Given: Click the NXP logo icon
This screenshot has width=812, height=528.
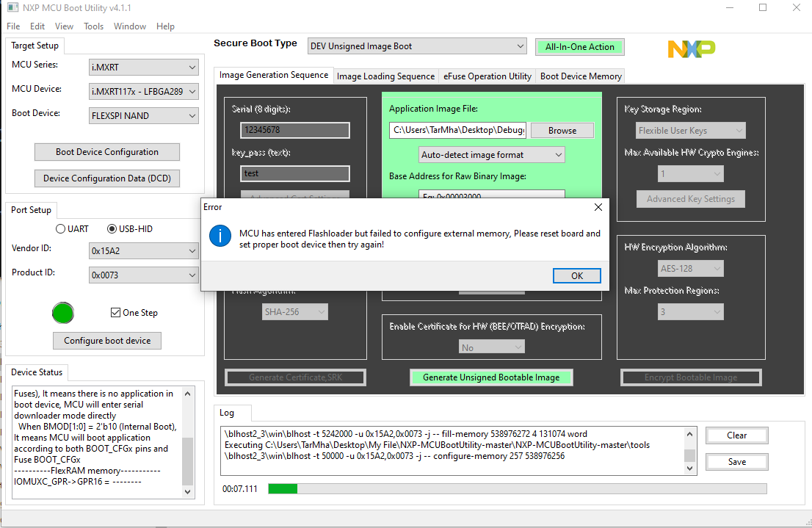Looking at the screenshot, I should click(x=690, y=48).
